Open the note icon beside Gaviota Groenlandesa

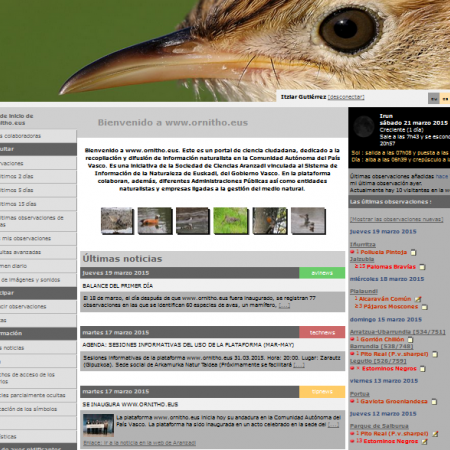pos(434,402)
